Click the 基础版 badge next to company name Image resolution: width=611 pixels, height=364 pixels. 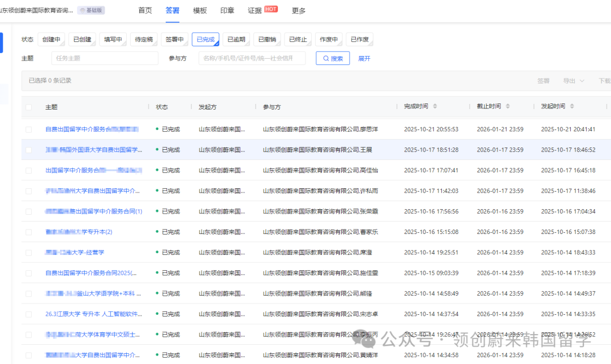[91, 10]
